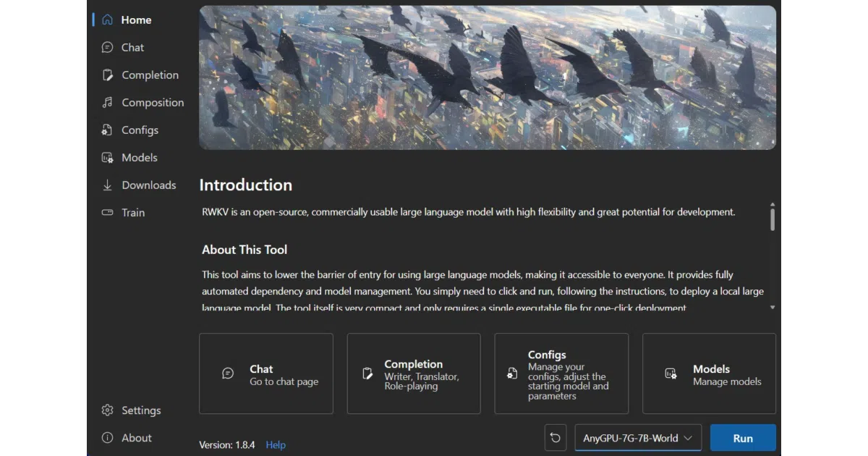Image resolution: width=868 pixels, height=456 pixels.
Task: Click the reset config button beside dropdown
Action: pos(555,438)
